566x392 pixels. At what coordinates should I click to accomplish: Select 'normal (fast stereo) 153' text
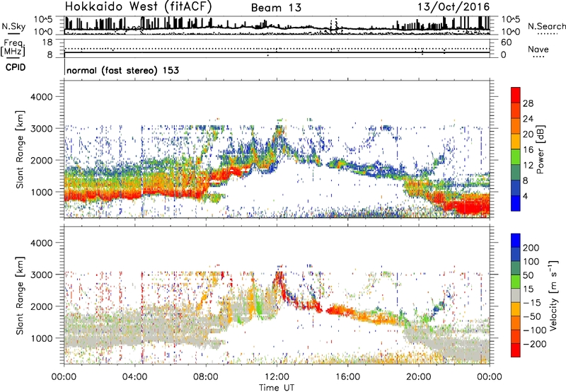[x=122, y=70]
